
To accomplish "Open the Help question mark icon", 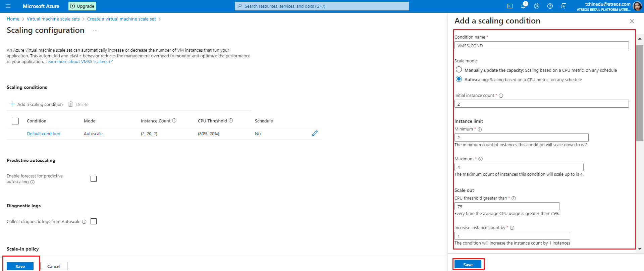I will point(550,6).
